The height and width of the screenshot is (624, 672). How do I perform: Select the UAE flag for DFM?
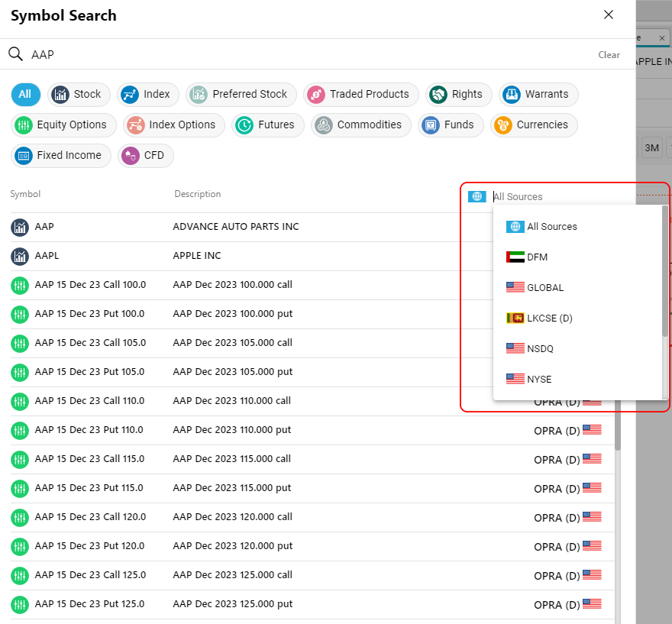click(x=515, y=257)
